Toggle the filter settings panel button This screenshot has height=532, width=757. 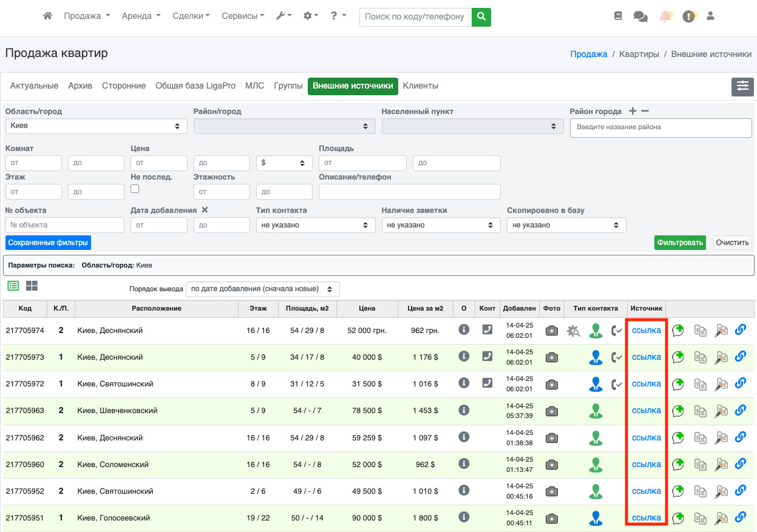[x=742, y=87]
